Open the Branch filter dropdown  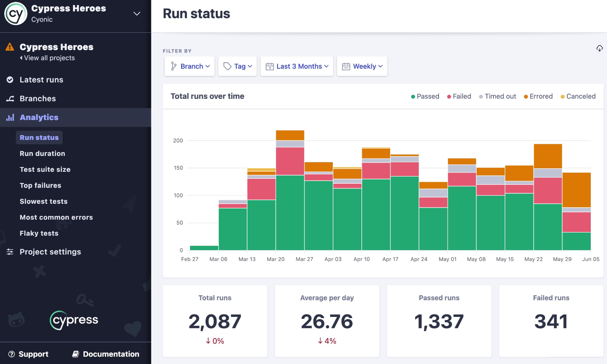point(190,66)
